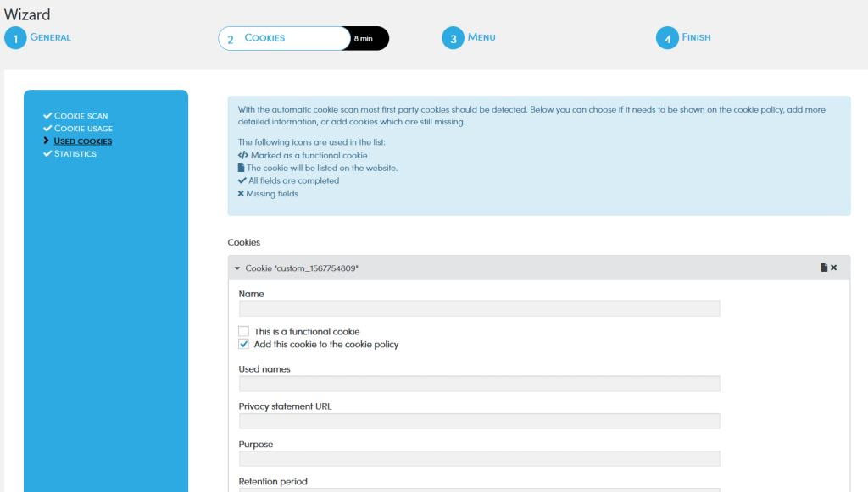Screen dimensions: 868x492
Task: Focus the Privacy statement URL field
Action: click(480, 421)
